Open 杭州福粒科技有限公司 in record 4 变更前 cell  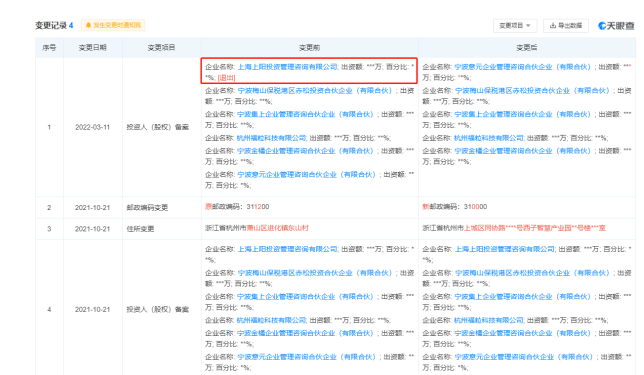271,320
